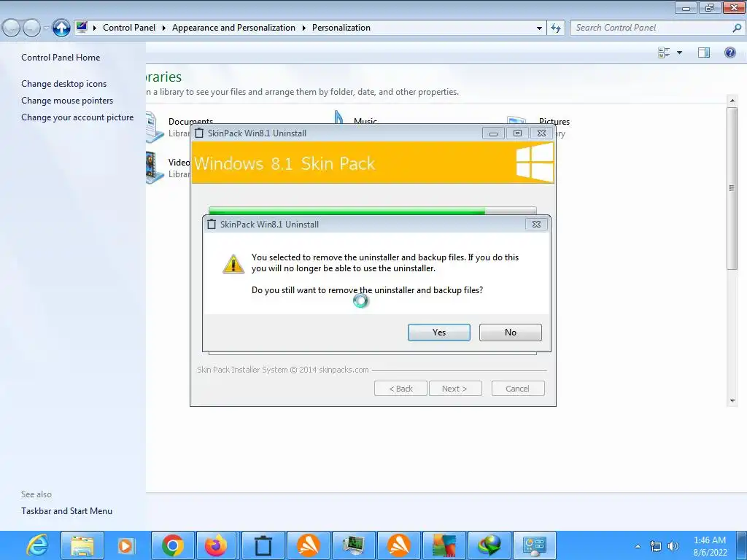
Task: Click the Change your view icon
Action: (664, 52)
